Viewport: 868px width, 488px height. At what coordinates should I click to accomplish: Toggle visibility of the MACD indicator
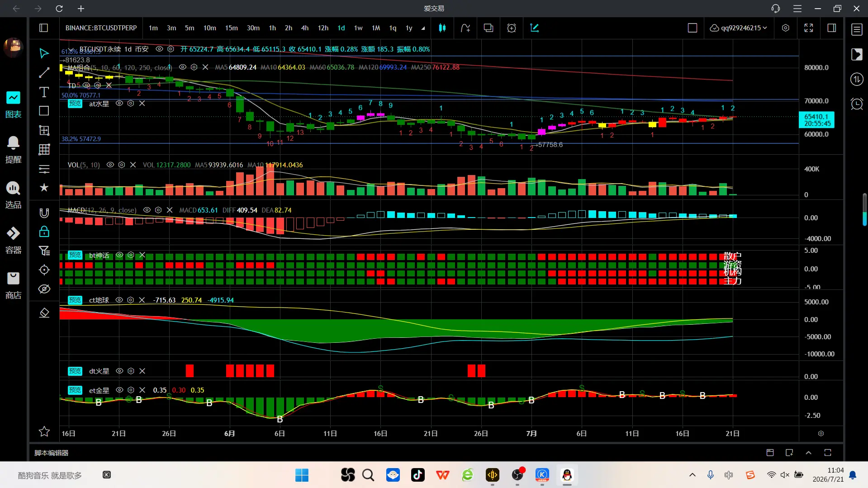tap(147, 210)
